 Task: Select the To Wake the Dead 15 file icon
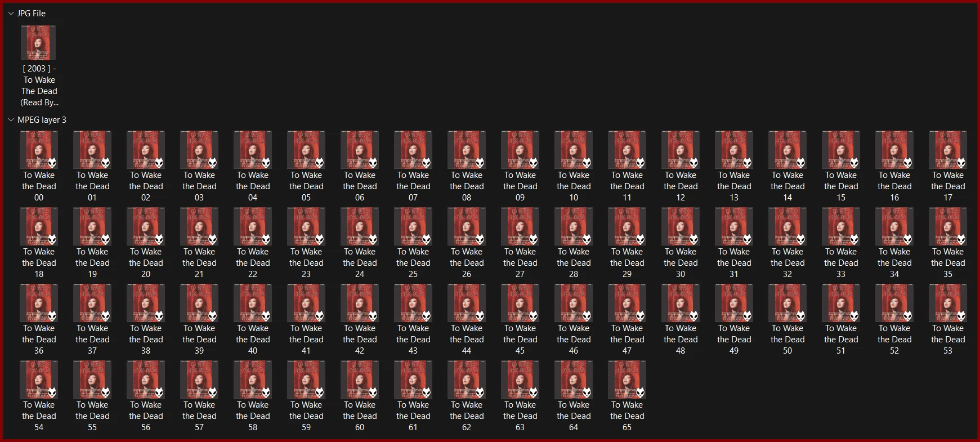pyautogui.click(x=841, y=150)
